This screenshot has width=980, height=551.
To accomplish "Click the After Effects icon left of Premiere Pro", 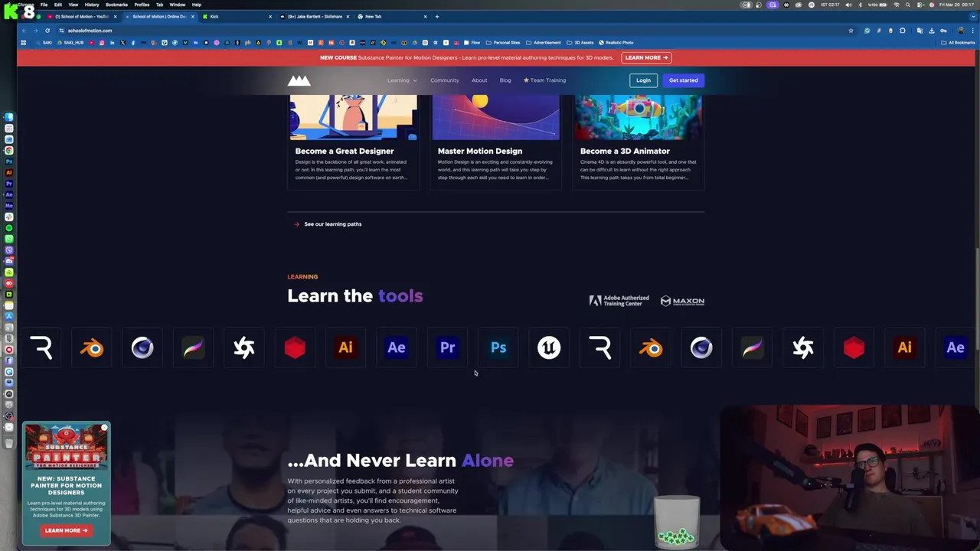I will pos(397,348).
